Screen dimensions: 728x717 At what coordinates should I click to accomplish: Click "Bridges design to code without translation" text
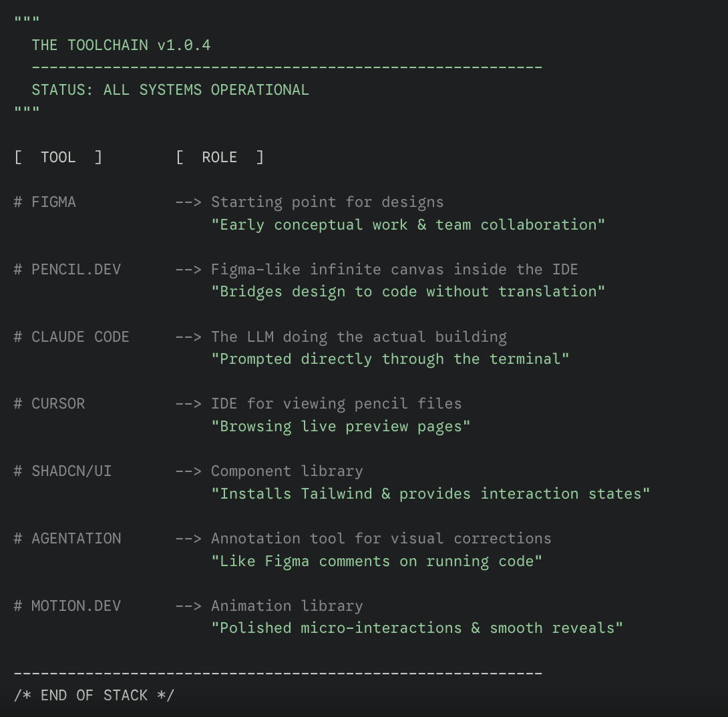(x=408, y=292)
